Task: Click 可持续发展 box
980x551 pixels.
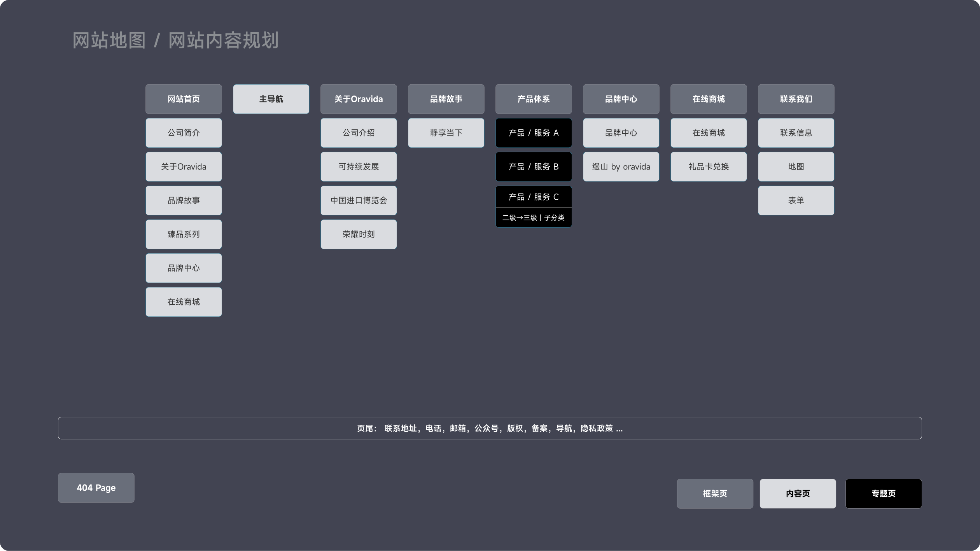Action: (359, 167)
